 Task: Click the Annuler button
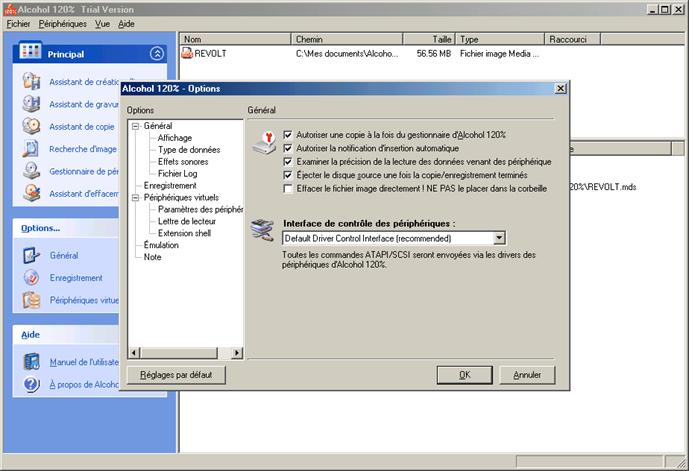coord(527,375)
